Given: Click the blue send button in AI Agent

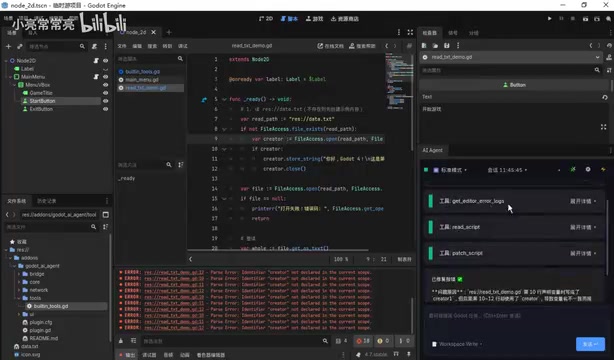Looking at the screenshot, I should coord(590,344).
